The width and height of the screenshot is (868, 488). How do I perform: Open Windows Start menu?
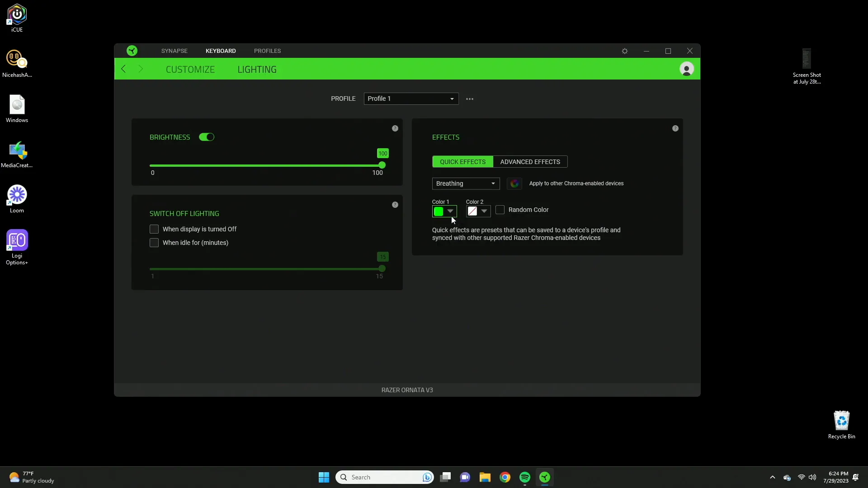point(324,477)
